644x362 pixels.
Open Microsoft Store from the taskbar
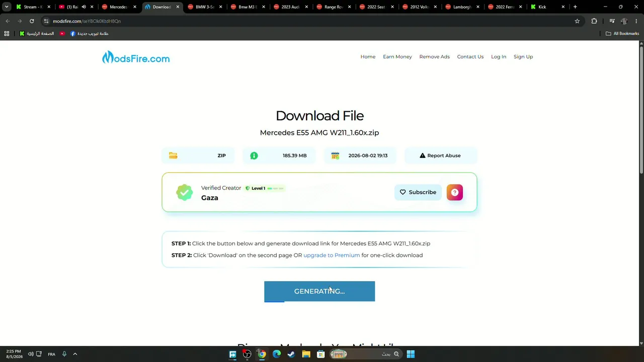click(320, 354)
